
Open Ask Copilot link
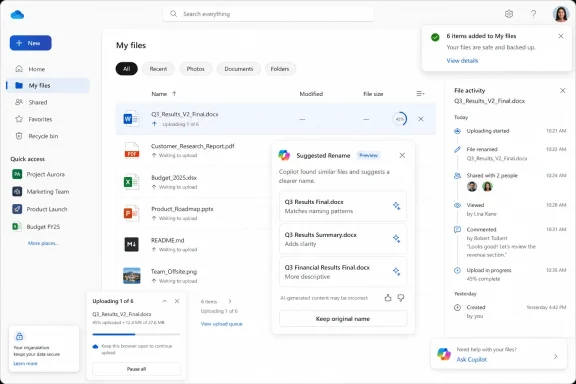coord(472,359)
